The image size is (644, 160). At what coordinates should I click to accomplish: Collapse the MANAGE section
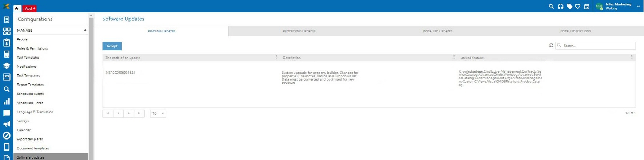pyautogui.click(x=85, y=30)
